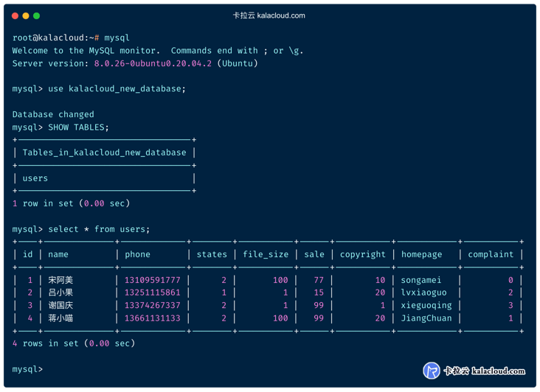This screenshot has width=540, height=392.
Task: Click the red close window button
Action: [15, 15]
